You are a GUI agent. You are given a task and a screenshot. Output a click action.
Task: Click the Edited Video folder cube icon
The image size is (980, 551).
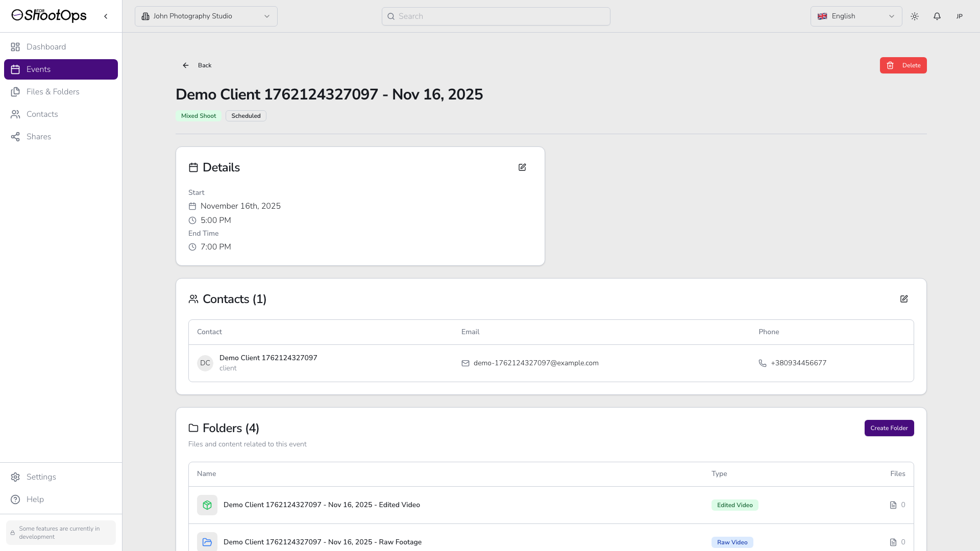pos(207,505)
